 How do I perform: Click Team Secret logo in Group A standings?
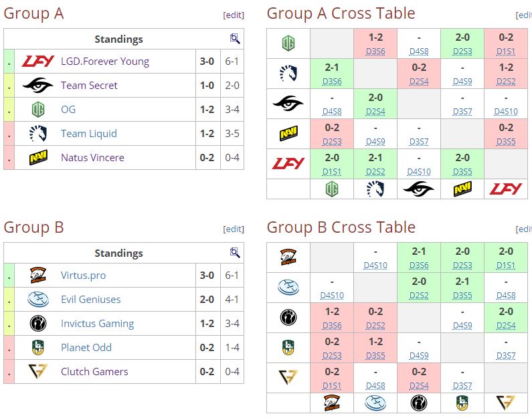tap(37, 86)
